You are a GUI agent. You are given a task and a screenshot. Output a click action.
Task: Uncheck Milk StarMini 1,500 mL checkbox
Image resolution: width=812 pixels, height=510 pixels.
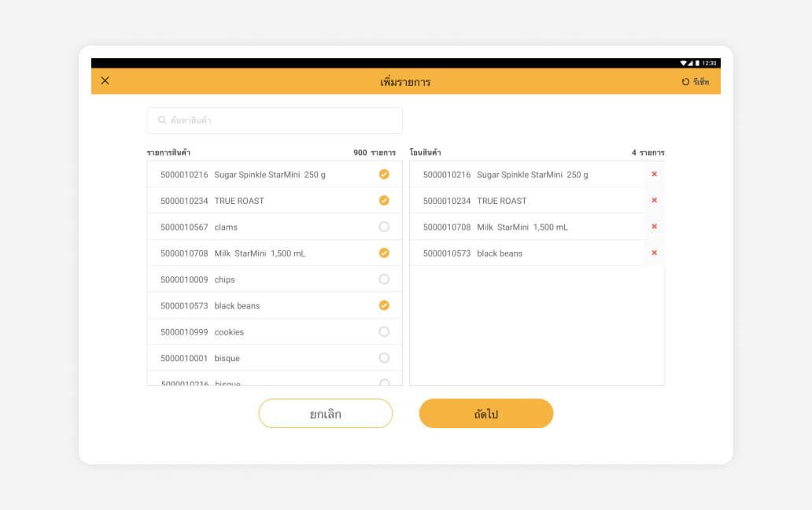click(384, 253)
